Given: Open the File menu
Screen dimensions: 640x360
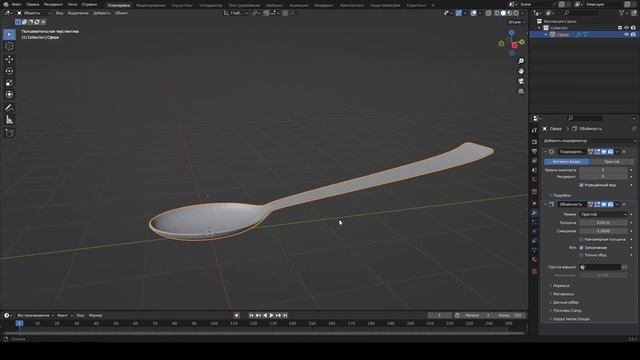Looking at the screenshot, I should (17, 4).
